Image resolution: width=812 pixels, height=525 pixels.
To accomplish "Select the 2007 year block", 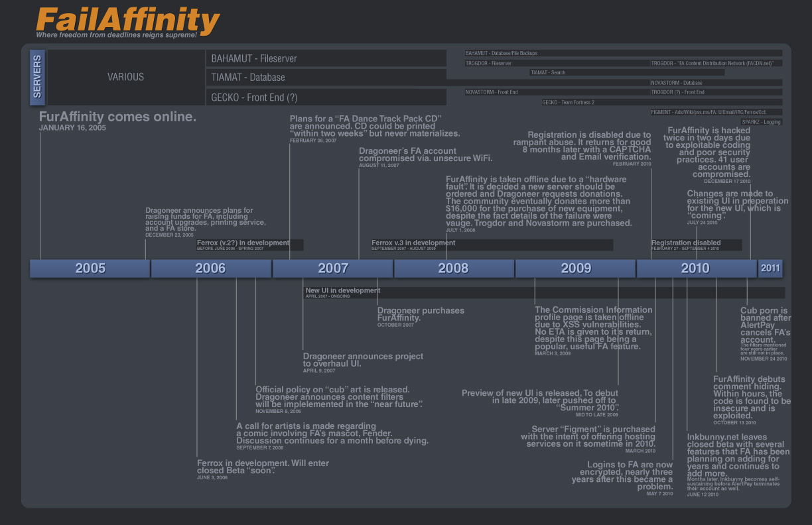I will [x=332, y=268].
